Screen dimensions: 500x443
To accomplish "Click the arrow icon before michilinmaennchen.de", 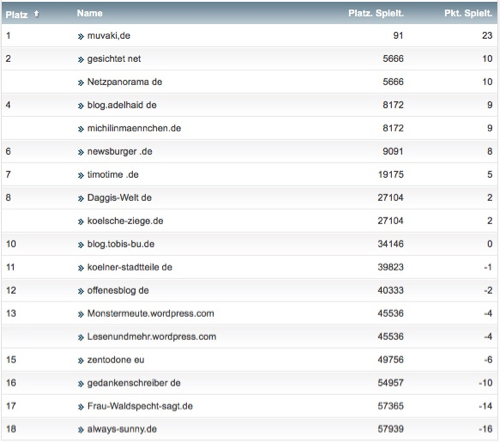I will pos(81,129).
